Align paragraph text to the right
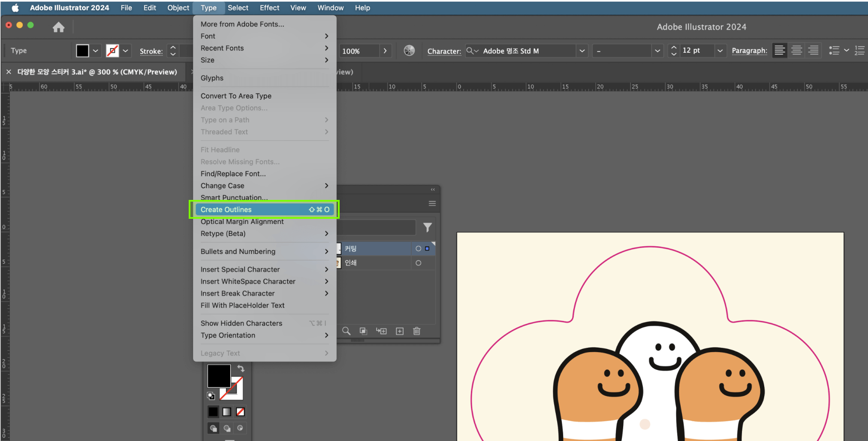The height and width of the screenshot is (441, 868). (813, 51)
